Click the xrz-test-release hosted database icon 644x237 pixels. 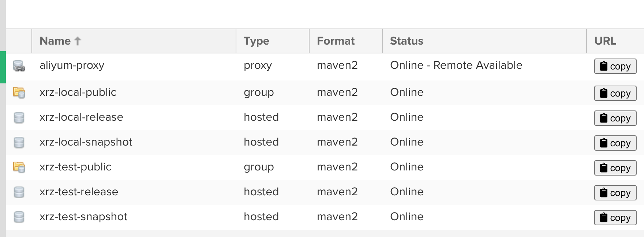click(19, 192)
